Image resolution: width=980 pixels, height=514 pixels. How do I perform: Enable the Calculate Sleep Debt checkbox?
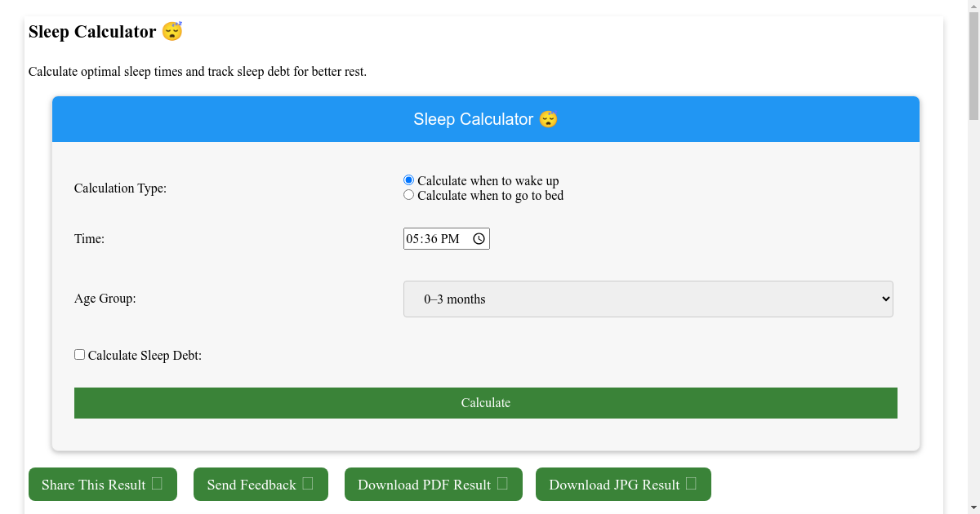tap(79, 353)
